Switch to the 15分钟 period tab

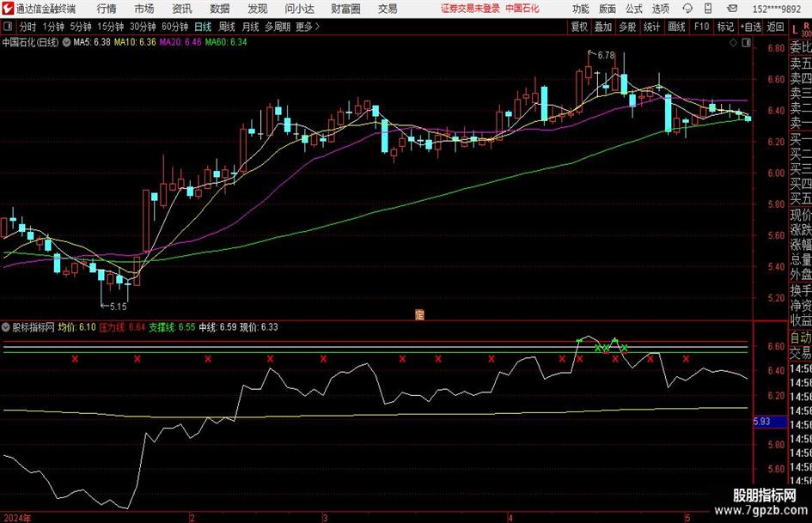pyautogui.click(x=111, y=27)
